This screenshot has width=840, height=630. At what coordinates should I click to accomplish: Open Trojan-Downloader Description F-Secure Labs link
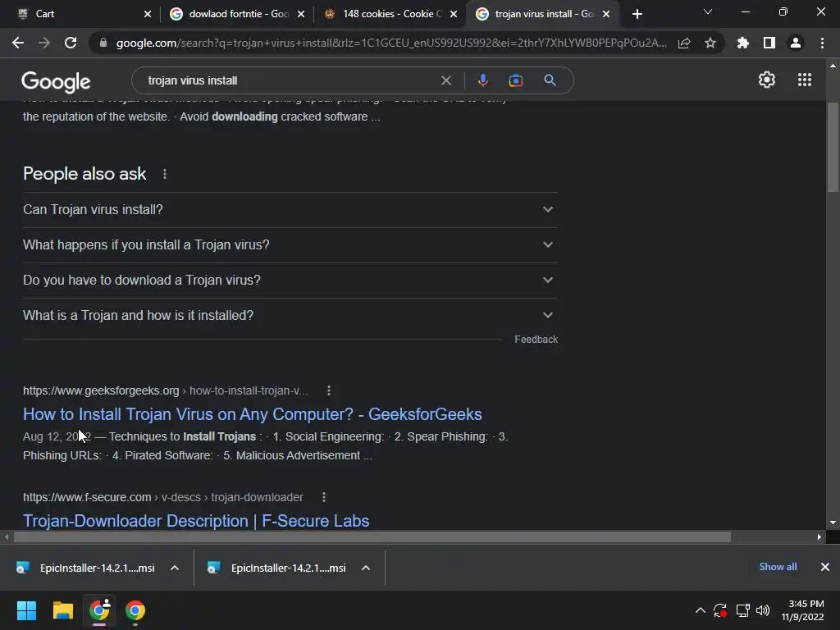pyautogui.click(x=196, y=521)
